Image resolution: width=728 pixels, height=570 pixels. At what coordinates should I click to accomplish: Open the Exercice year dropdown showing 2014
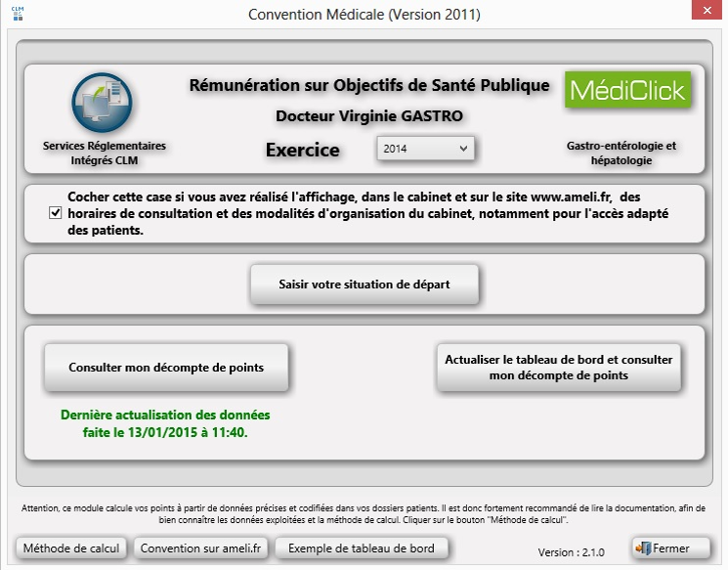[425, 149]
